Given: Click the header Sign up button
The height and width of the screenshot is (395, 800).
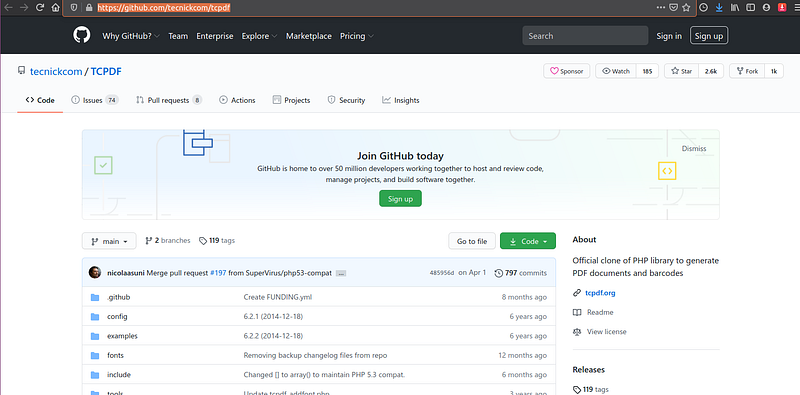Looking at the screenshot, I should 709,36.
